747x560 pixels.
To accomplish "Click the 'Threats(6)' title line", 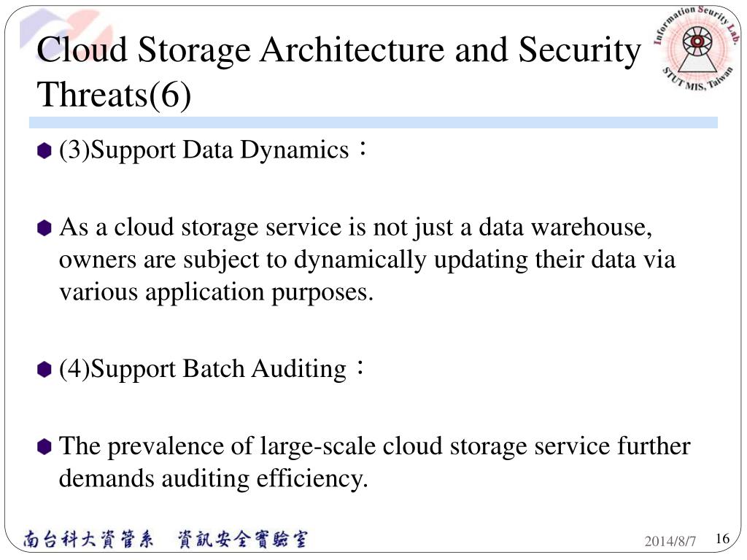I will click(114, 94).
